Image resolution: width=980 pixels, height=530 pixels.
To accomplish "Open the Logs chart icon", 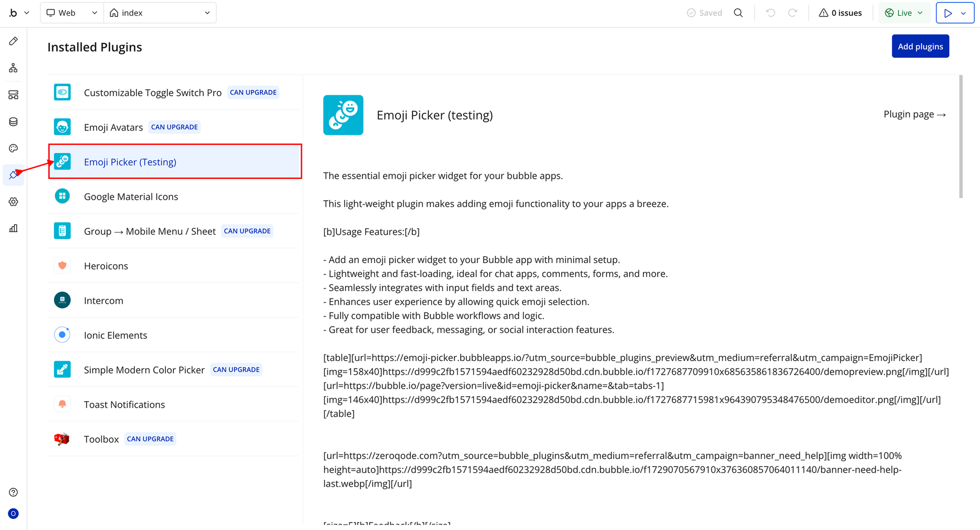I will tap(13, 228).
